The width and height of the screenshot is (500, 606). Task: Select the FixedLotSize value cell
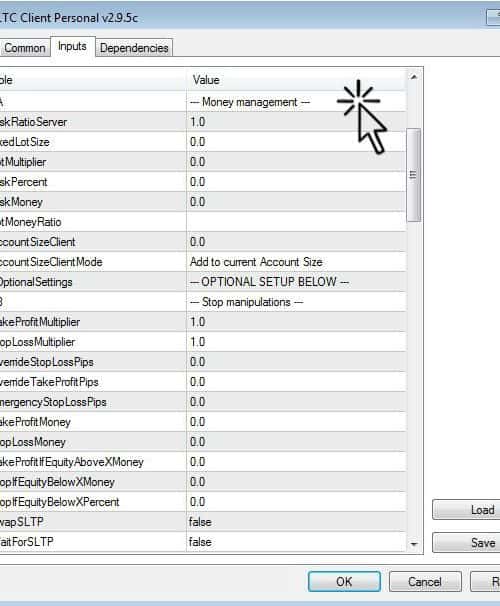296,142
